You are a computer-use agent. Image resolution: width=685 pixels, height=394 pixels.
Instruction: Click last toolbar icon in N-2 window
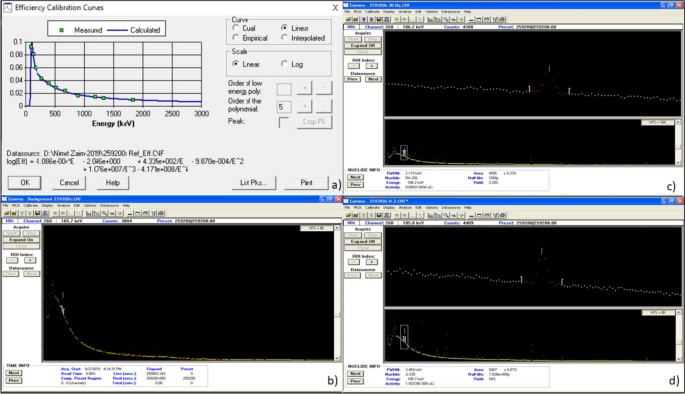point(502,215)
